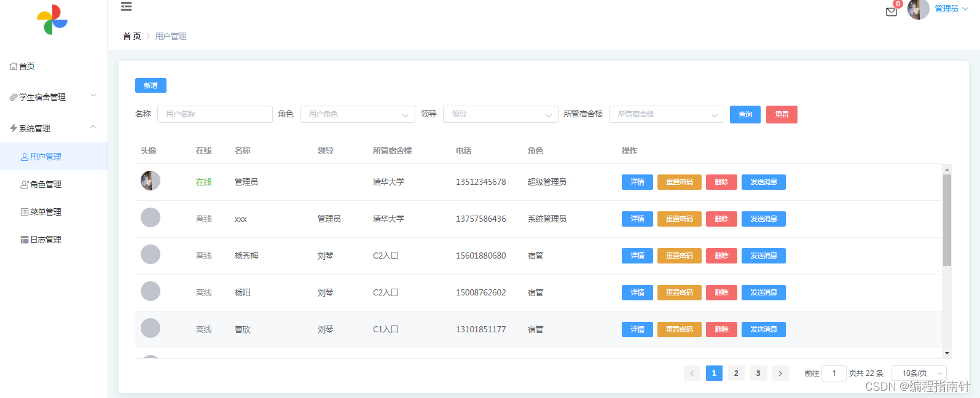Go to previous page arrow
Image resolution: width=980 pixels, height=398 pixels.
click(692, 373)
